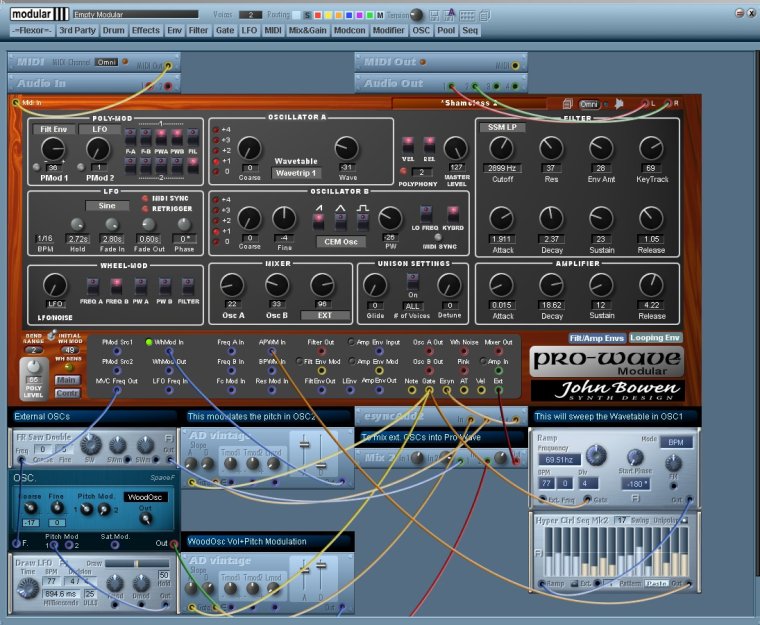Open the CEM Osc type selector

click(x=341, y=241)
